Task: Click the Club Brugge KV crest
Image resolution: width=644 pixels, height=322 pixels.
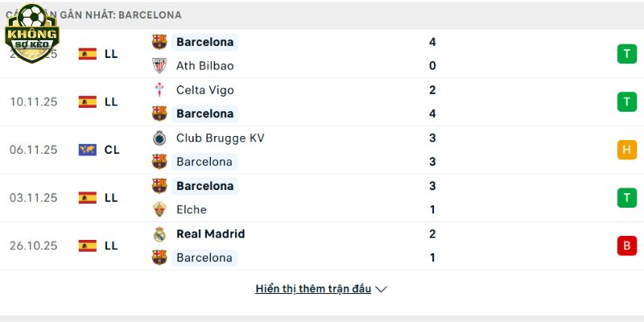Action: click(x=159, y=138)
